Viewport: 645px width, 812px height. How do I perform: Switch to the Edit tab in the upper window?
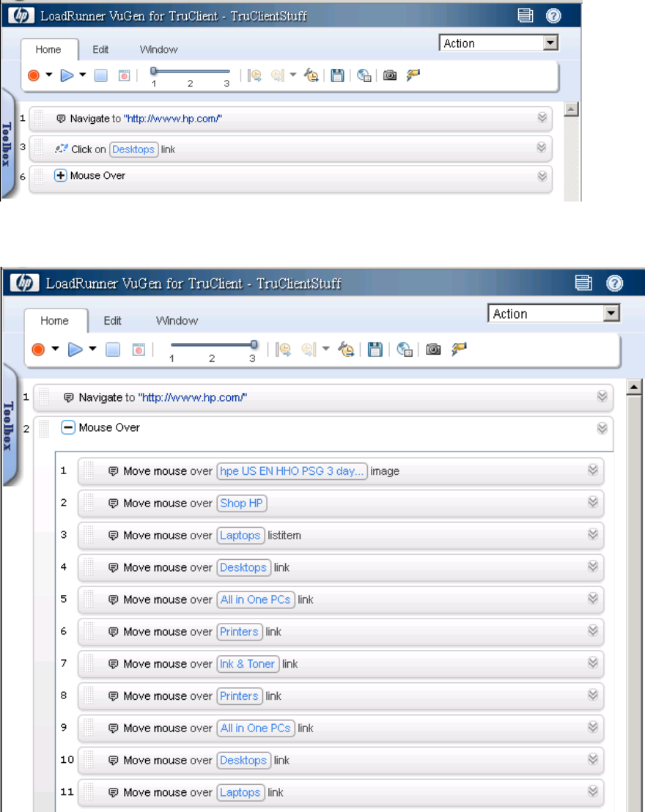pos(100,50)
